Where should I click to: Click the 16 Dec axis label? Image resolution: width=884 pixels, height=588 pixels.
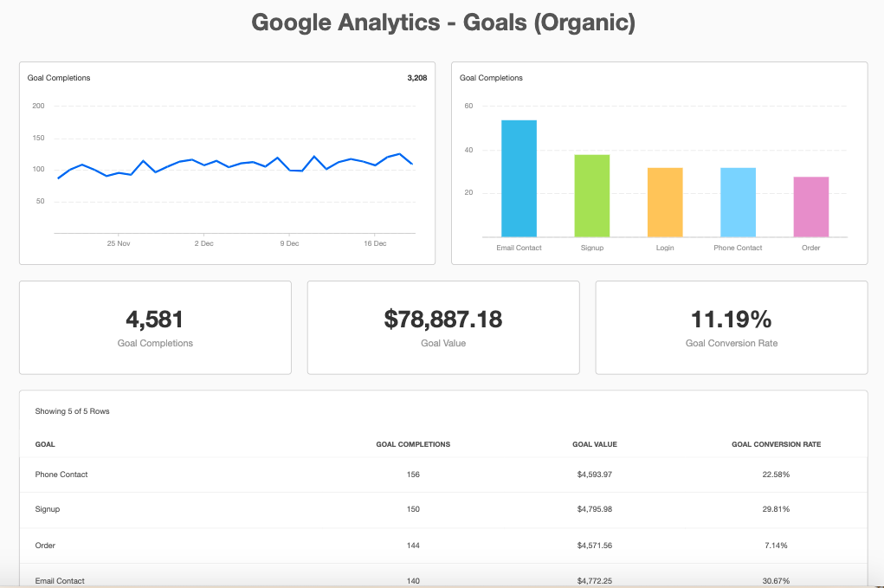pos(375,243)
